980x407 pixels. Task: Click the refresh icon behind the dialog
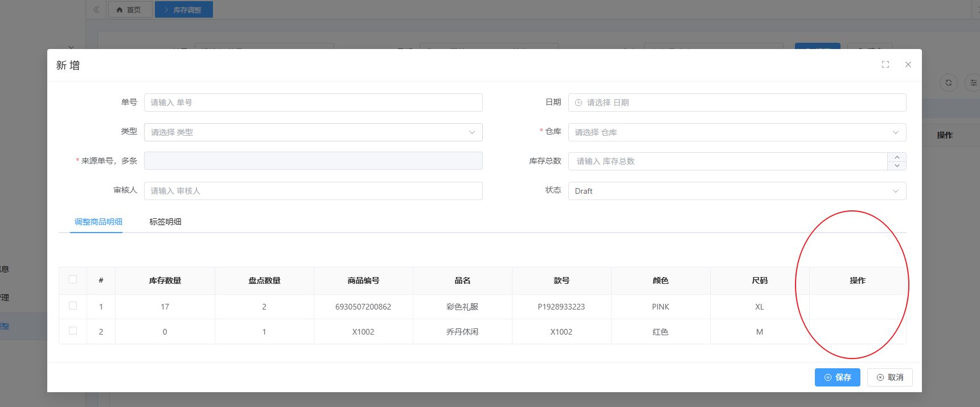coord(948,83)
